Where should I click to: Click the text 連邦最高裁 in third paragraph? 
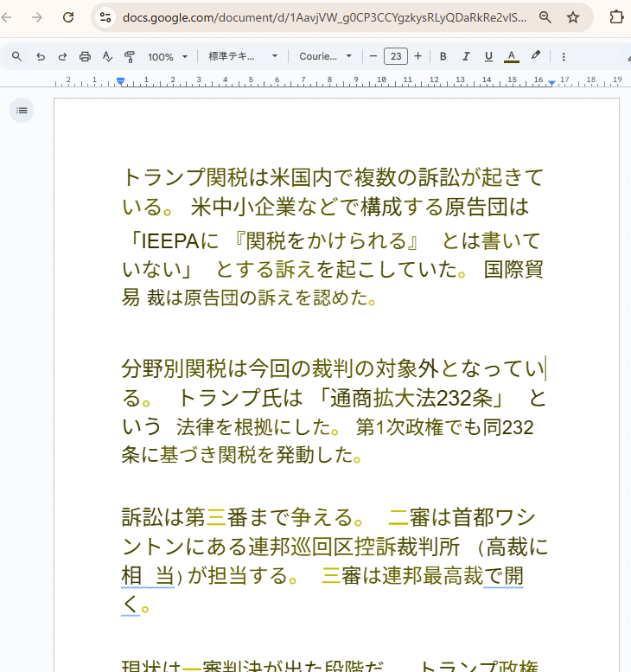click(432, 576)
